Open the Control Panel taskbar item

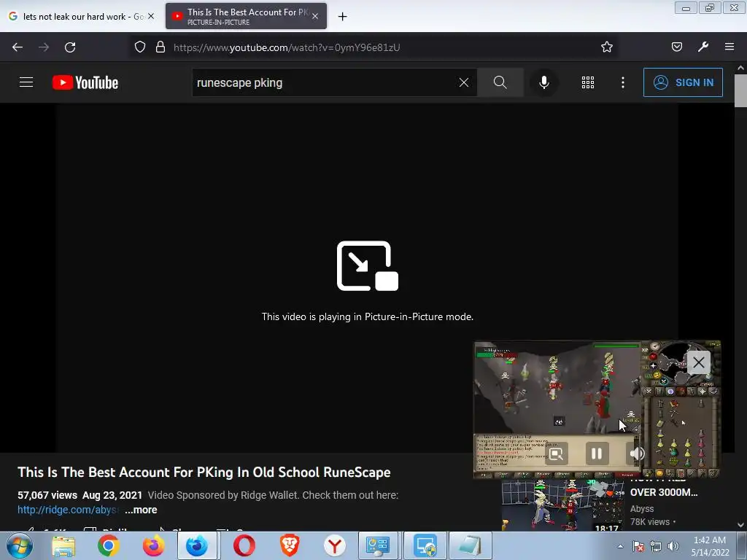click(x=379, y=545)
